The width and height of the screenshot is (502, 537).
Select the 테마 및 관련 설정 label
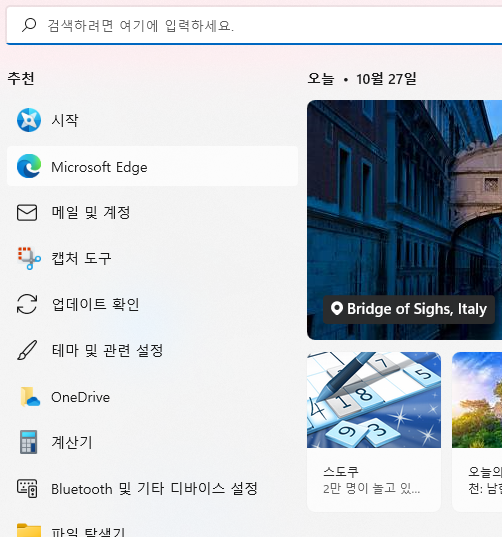click(x=107, y=350)
